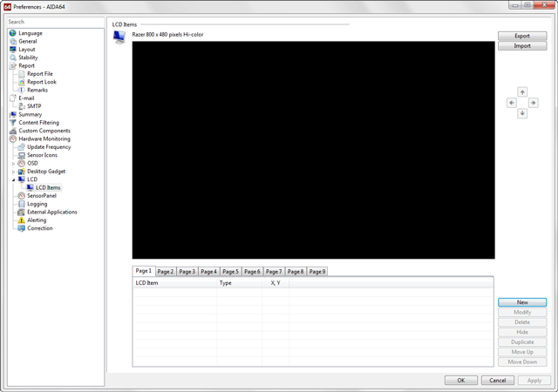Click the move-up arrow button

tap(522, 92)
